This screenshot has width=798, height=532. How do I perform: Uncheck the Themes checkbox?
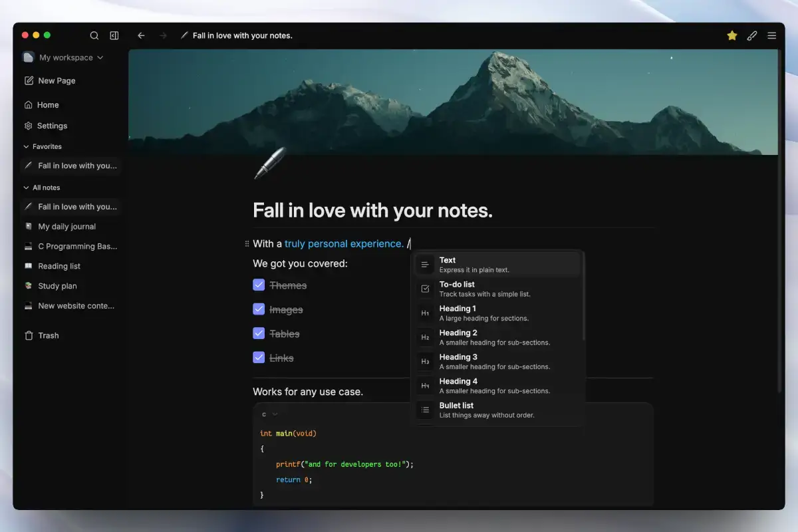coord(259,285)
